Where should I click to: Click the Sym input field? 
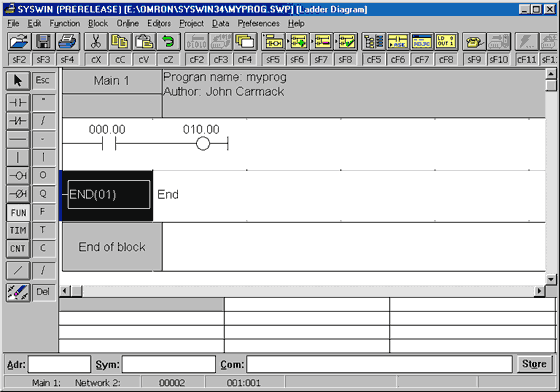169,364
